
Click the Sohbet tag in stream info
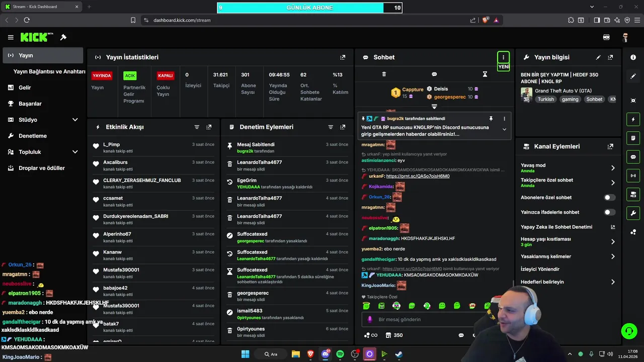tap(594, 100)
